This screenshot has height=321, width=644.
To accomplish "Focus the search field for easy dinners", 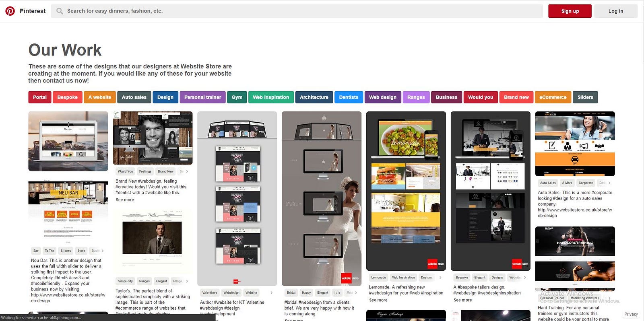I will click(297, 11).
